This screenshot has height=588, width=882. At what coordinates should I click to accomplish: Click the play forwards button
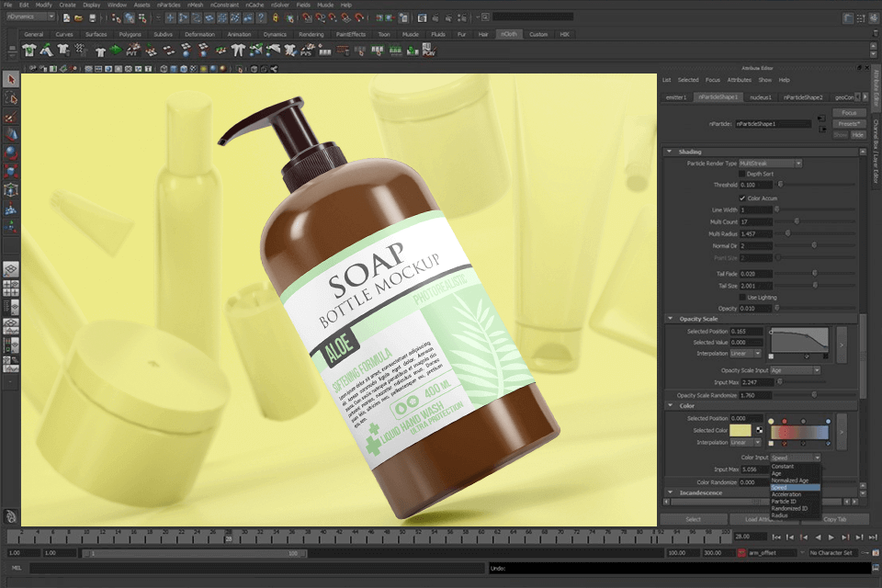831,537
